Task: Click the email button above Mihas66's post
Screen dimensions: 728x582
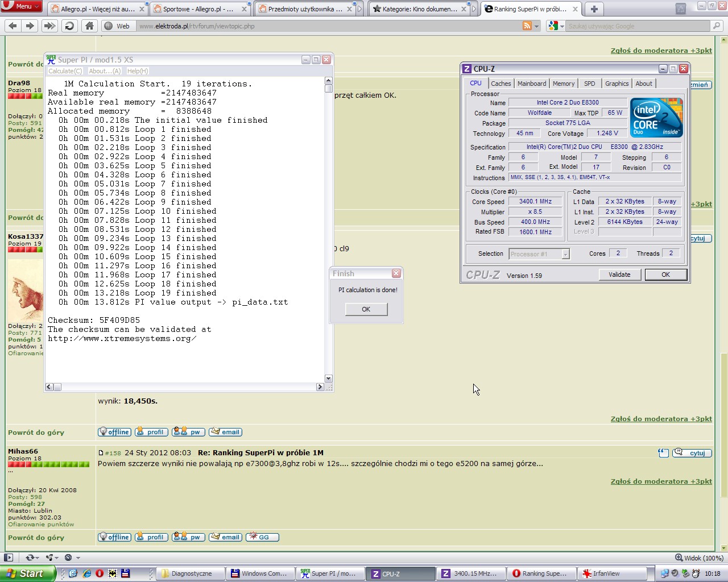Action: 225,432
